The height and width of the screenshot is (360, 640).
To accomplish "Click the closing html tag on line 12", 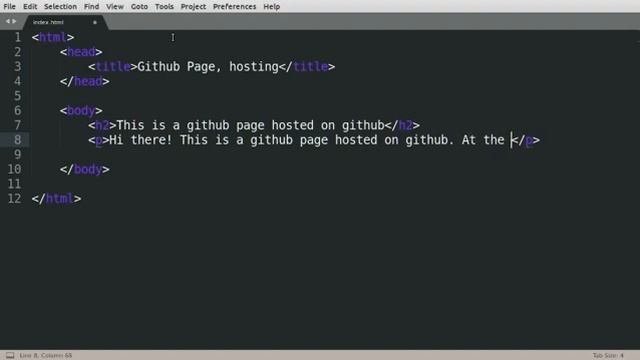I will tap(56, 199).
